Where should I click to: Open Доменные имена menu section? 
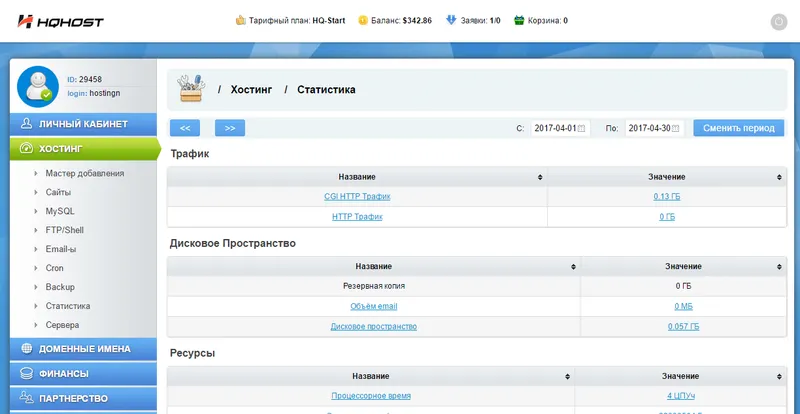(x=83, y=349)
